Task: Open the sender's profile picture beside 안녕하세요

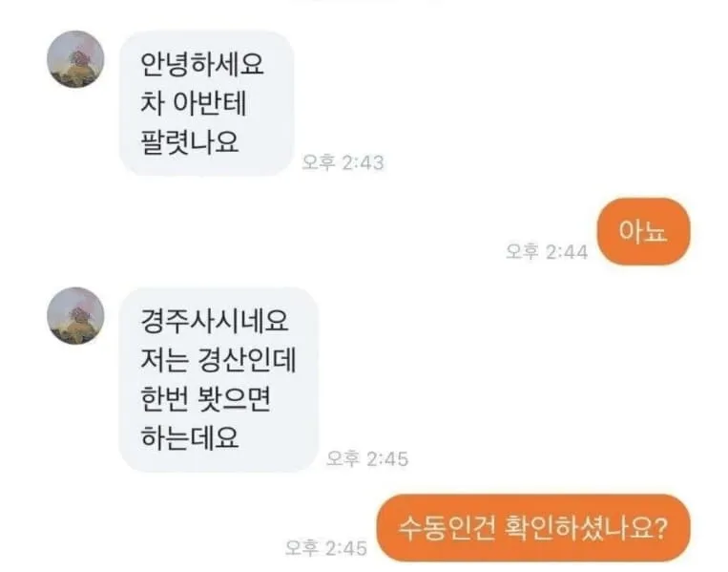Action: [x=75, y=59]
